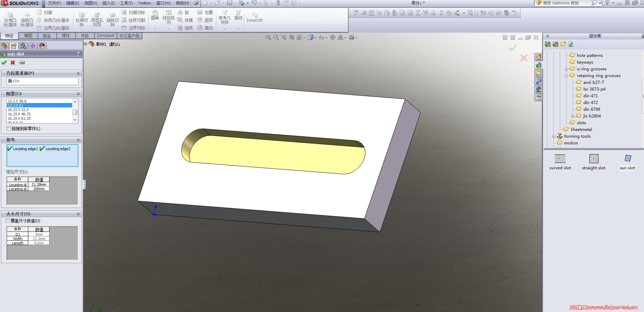Collapse the 设计库 task pane
This screenshot has width=644, height=312.
pos(548,36)
